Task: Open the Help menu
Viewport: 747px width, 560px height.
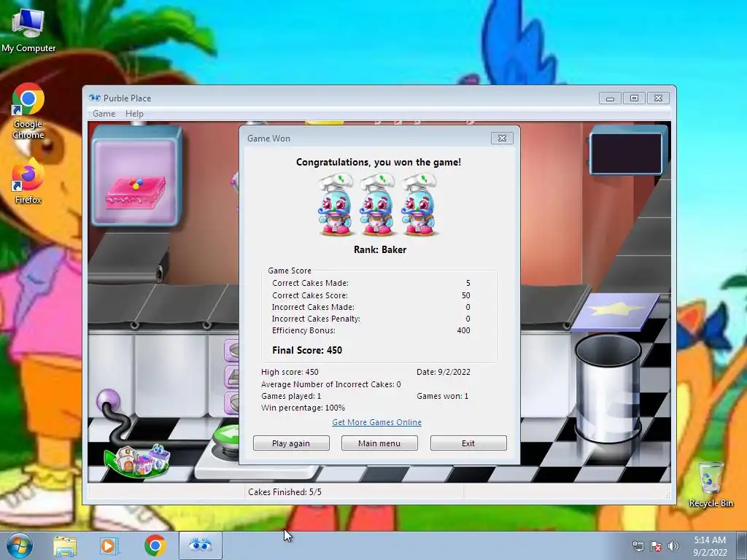Action: click(134, 113)
